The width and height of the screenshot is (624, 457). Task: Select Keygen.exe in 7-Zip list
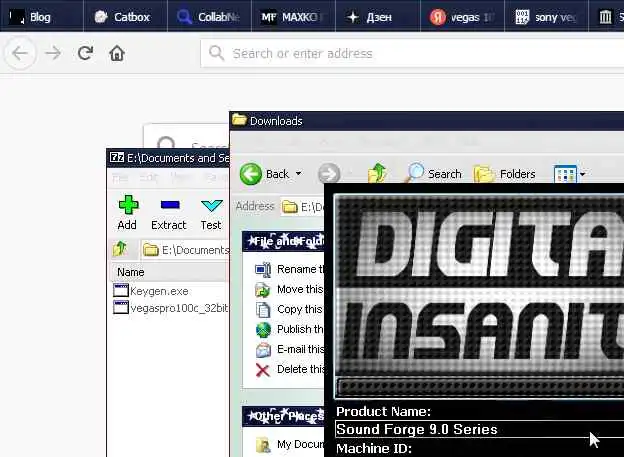click(x=151, y=291)
